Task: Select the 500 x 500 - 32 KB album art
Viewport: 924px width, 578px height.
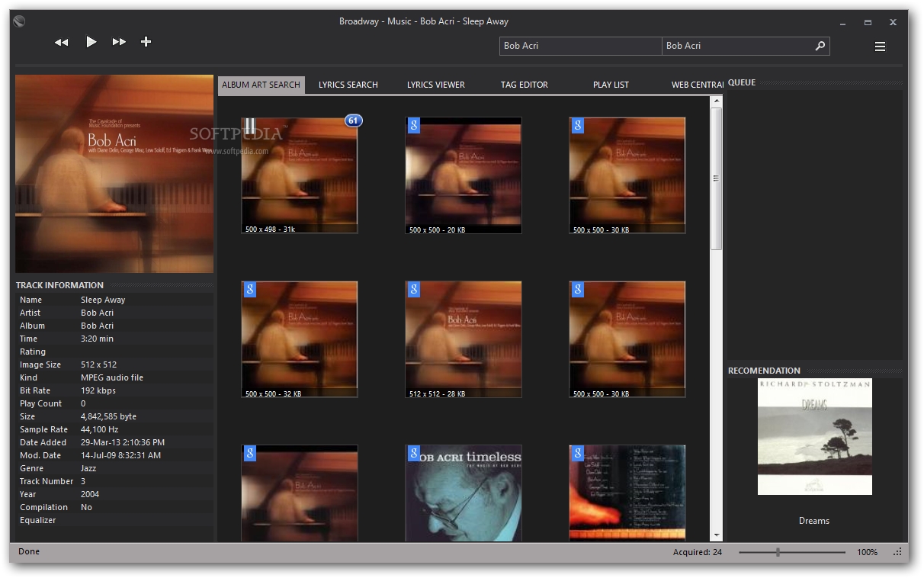Action: click(x=300, y=339)
